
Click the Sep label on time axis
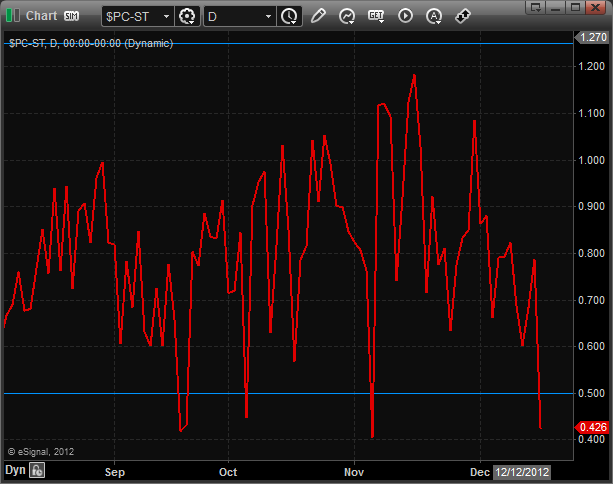click(115, 472)
